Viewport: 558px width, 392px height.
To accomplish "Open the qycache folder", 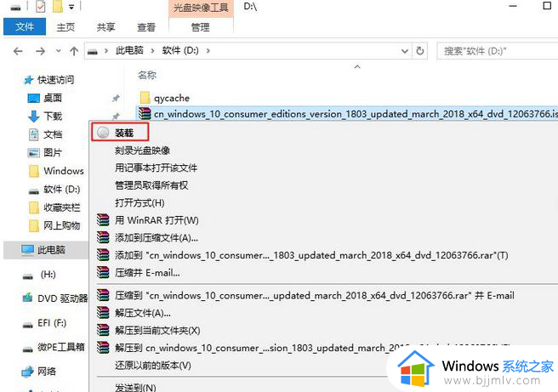I will [172, 98].
